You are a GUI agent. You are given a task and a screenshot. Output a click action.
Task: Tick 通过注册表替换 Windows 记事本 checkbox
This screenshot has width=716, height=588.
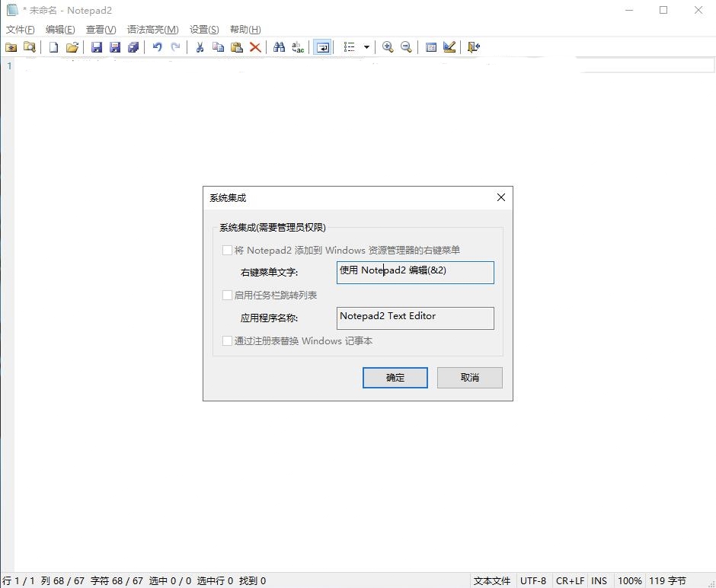[x=227, y=341]
